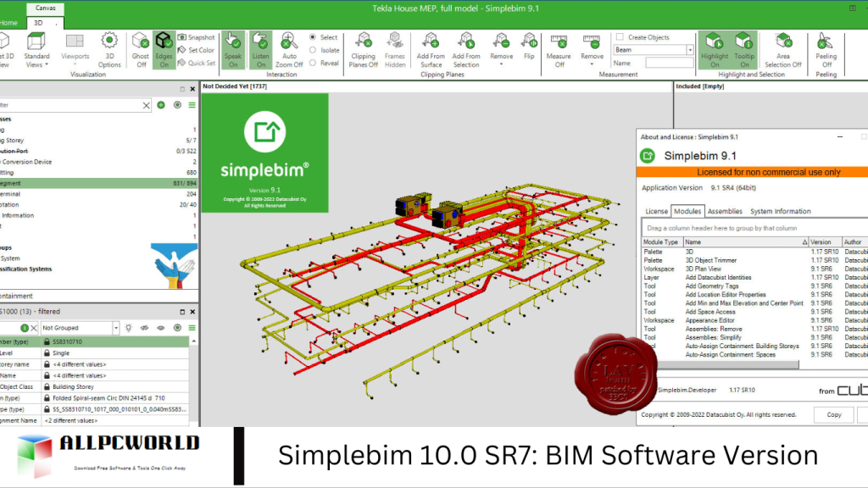The height and width of the screenshot is (488, 868).
Task: Open the Standard Views menu
Action: coord(36,50)
